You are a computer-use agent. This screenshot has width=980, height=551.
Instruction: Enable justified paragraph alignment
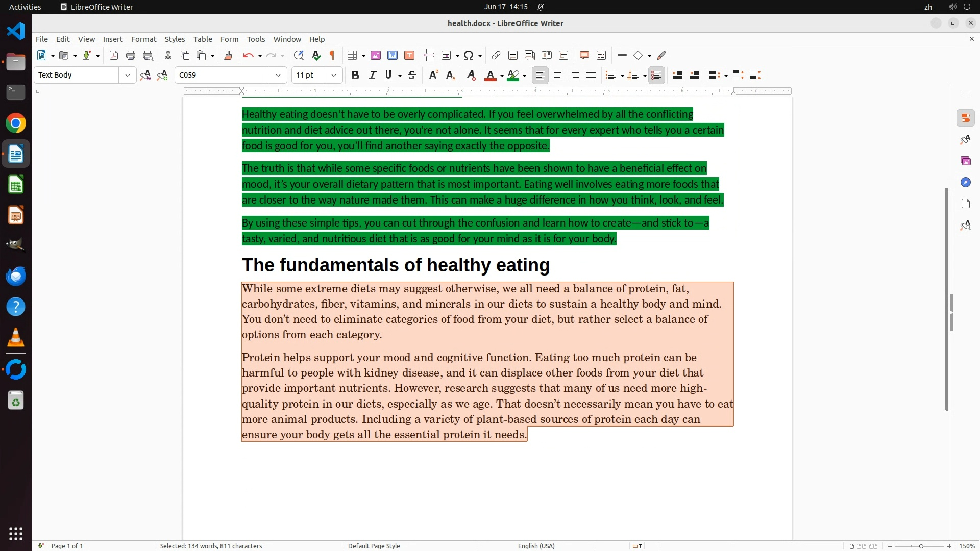tap(591, 76)
